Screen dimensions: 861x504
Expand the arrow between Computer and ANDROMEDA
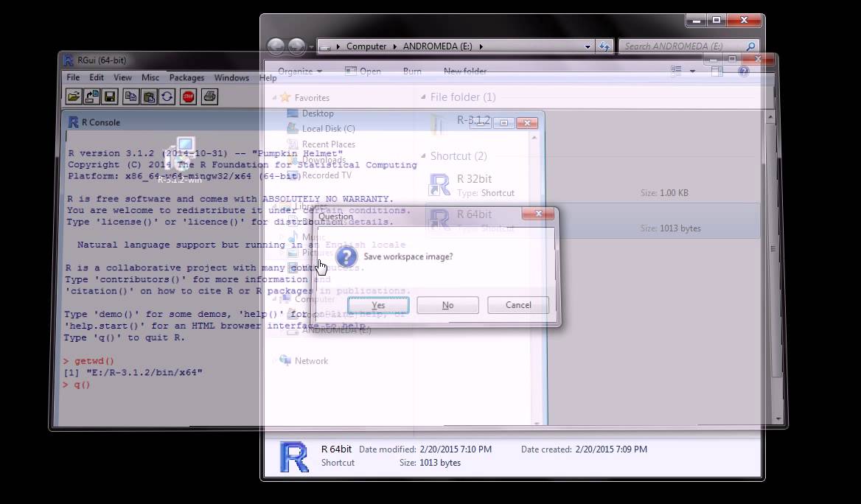coord(395,46)
